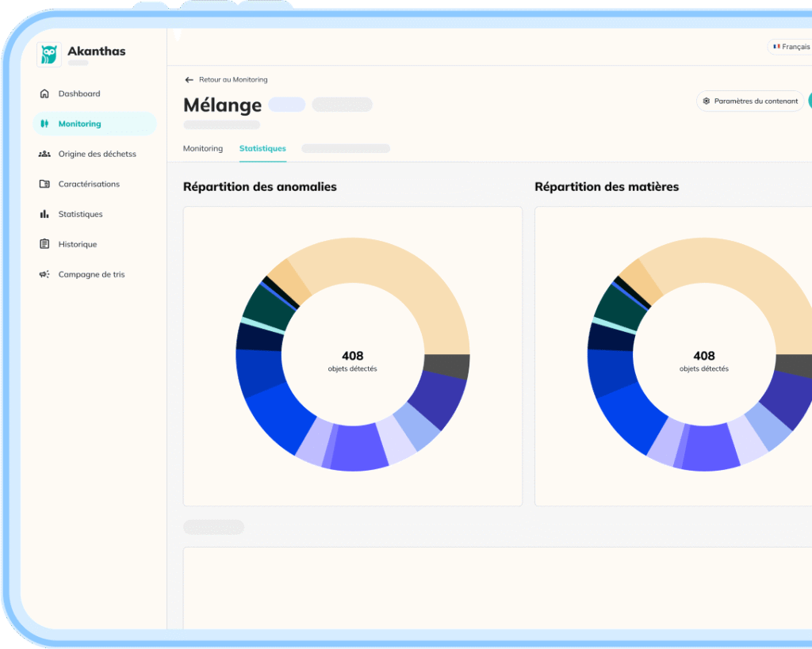Click beige largest segment of anomalies donut
812x649 pixels.
tap(409, 282)
